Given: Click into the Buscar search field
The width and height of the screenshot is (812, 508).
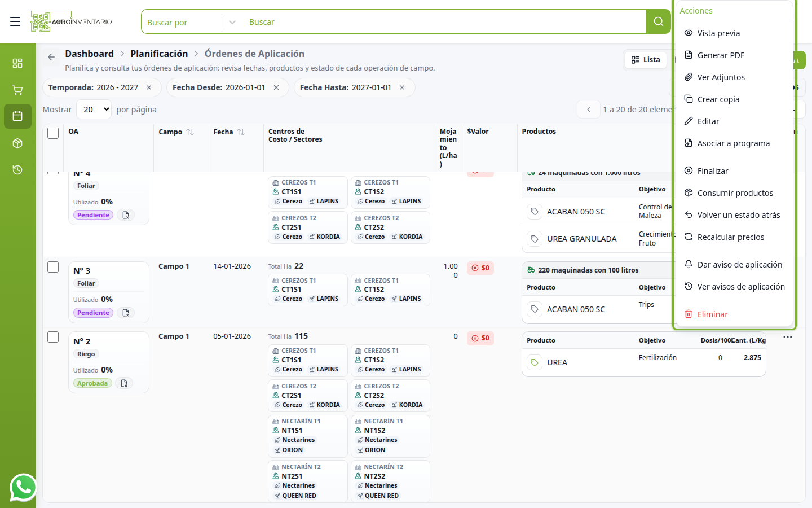Looking at the screenshot, I should coord(444,22).
